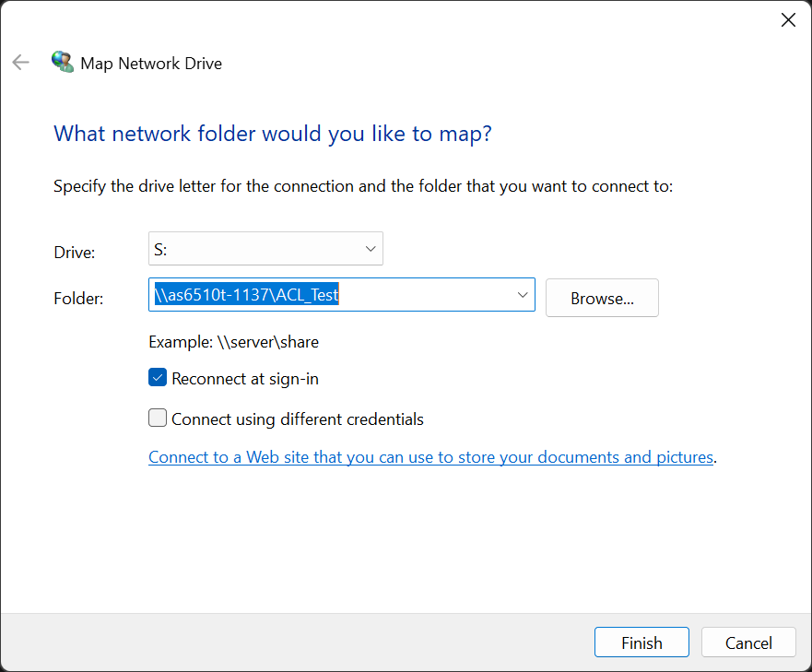
Task: Click the Drive: label
Action: [75, 253]
